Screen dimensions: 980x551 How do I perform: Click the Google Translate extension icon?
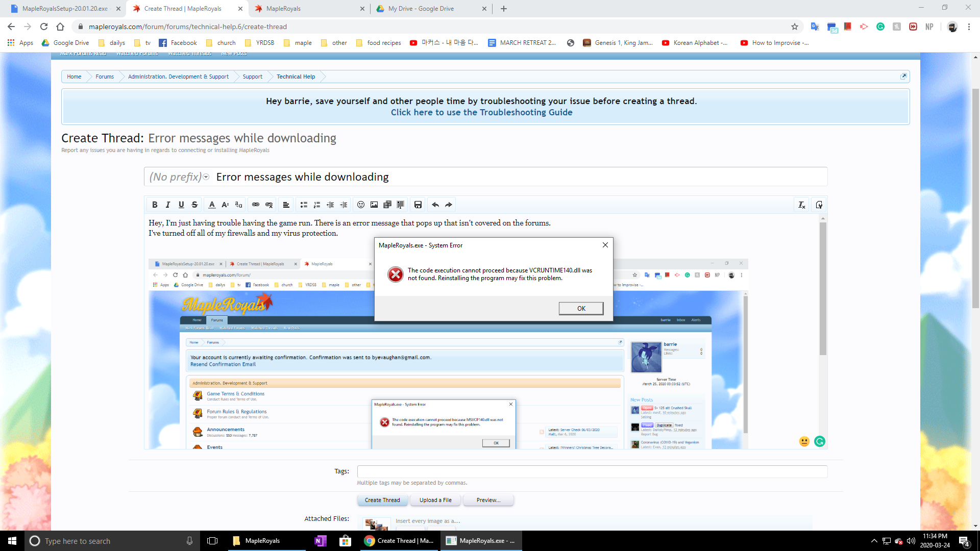tap(815, 27)
